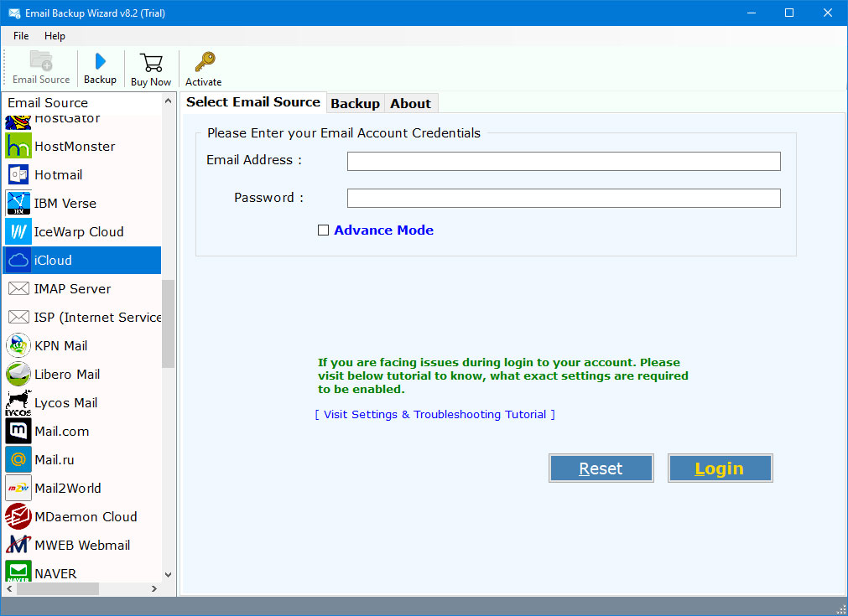848x616 pixels.
Task: Choose ISP (Internet Service text entry
Action: [x=98, y=317]
